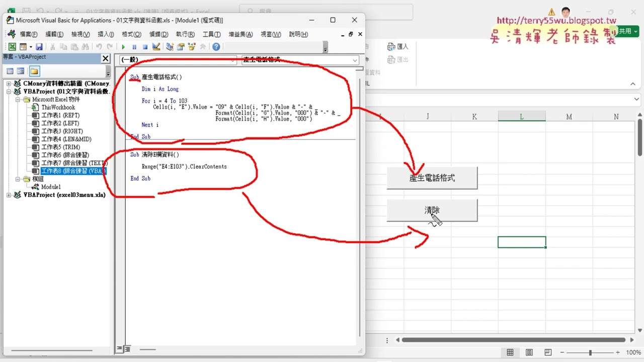The image size is (644, 362).
Task: Click the 清除 button on worksheet
Action: (432, 210)
